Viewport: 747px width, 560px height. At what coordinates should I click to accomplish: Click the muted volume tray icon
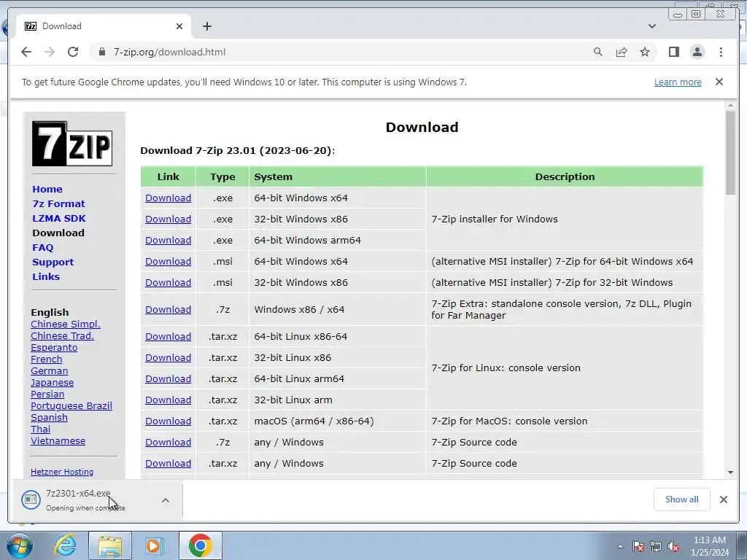click(x=673, y=546)
